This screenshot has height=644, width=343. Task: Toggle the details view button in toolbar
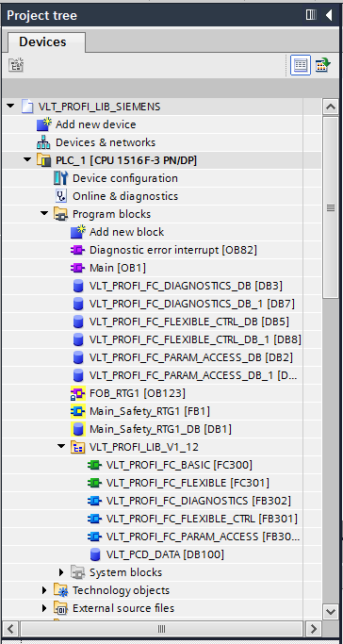pos(300,65)
